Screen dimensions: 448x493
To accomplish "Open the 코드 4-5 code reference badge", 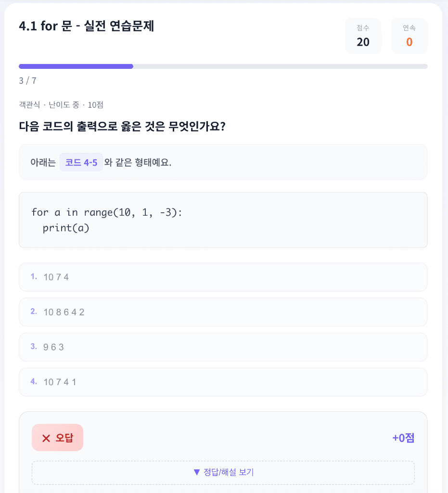I will [x=81, y=162].
